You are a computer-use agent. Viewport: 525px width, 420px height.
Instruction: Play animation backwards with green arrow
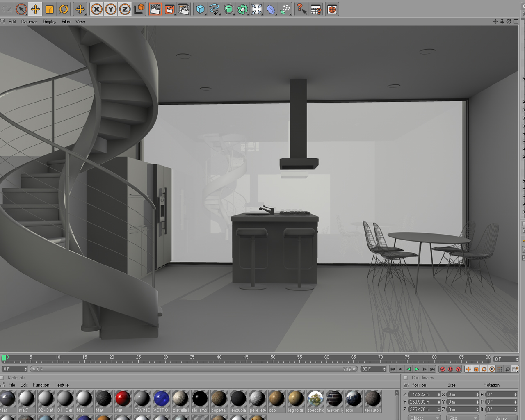pyautogui.click(x=409, y=369)
